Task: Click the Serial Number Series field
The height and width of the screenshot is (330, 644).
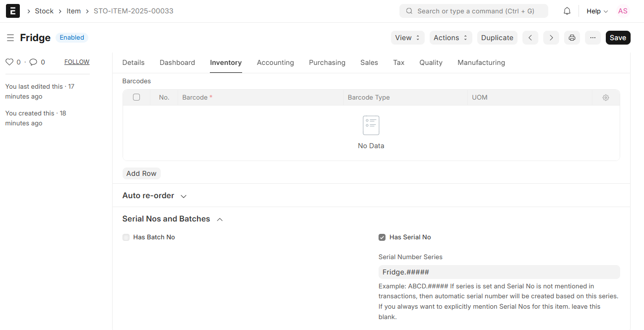Action: [499, 272]
